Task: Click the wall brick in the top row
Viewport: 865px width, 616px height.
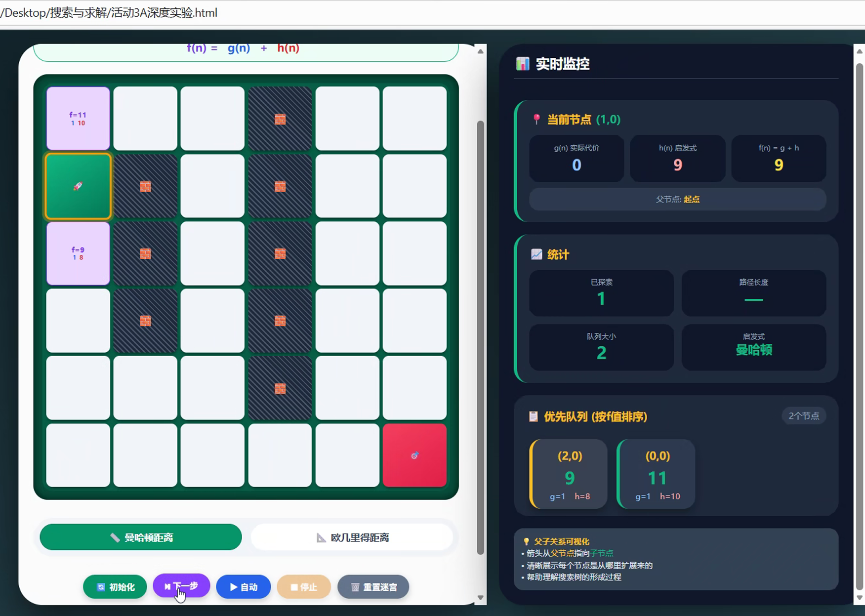Action: 280,119
